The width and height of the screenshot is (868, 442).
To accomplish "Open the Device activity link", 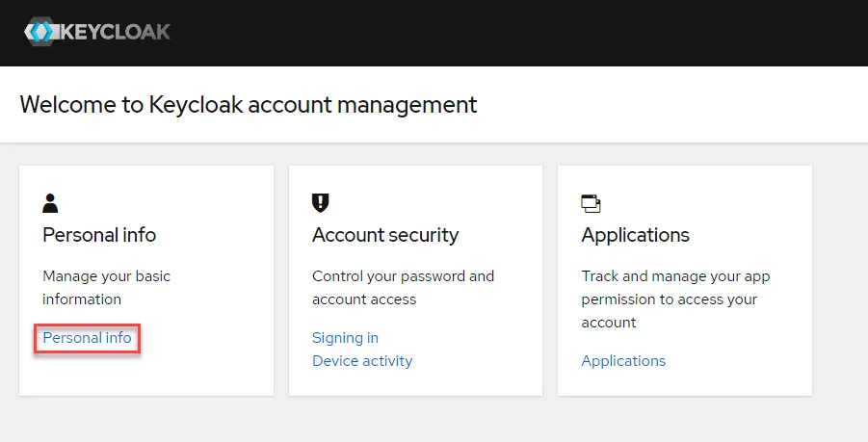I will tap(362, 361).
